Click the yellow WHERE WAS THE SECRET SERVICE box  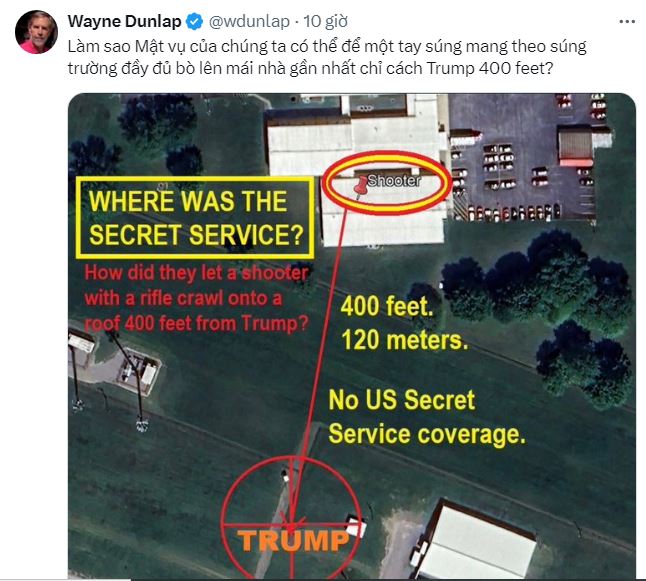tap(195, 218)
